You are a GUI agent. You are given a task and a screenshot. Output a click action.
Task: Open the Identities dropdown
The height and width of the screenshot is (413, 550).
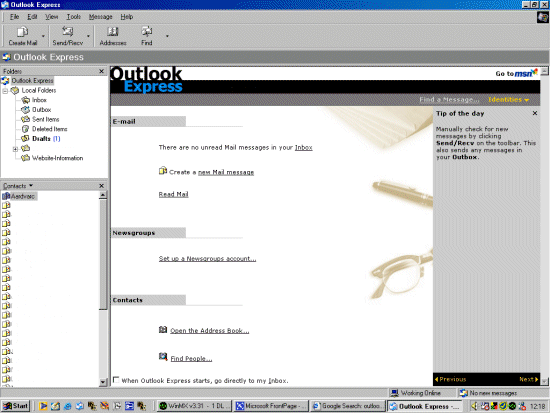508,100
